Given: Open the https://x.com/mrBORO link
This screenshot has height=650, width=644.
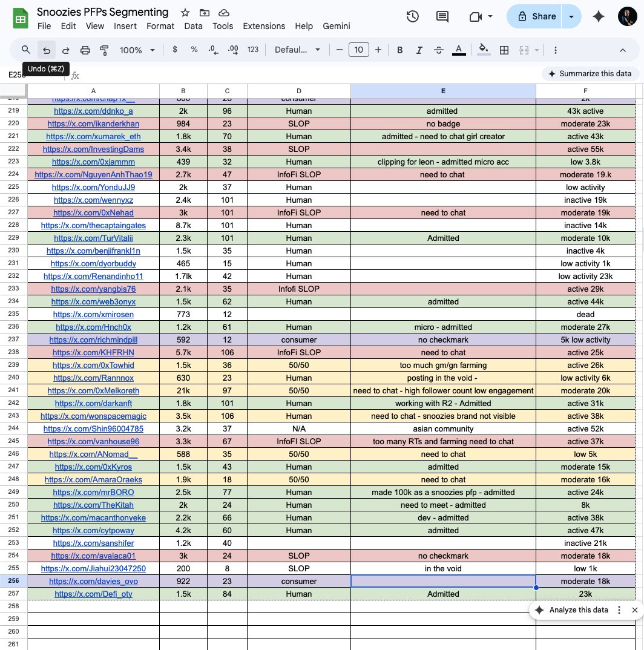Looking at the screenshot, I should pyautogui.click(x=93, y=493).
